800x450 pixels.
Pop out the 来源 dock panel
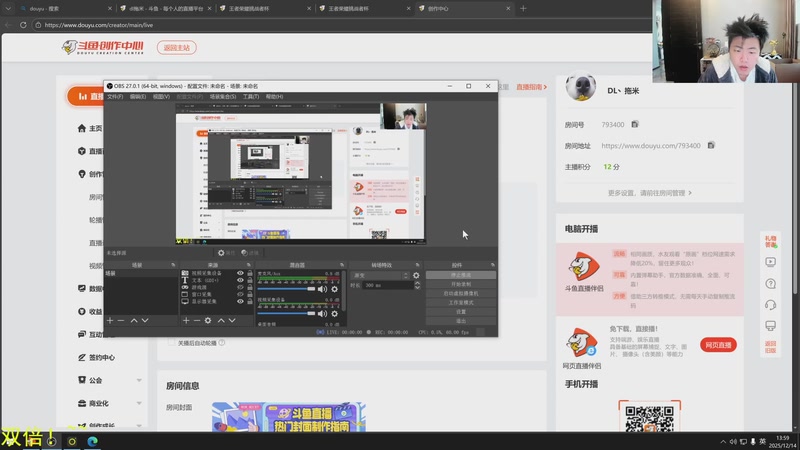(248, 265)
